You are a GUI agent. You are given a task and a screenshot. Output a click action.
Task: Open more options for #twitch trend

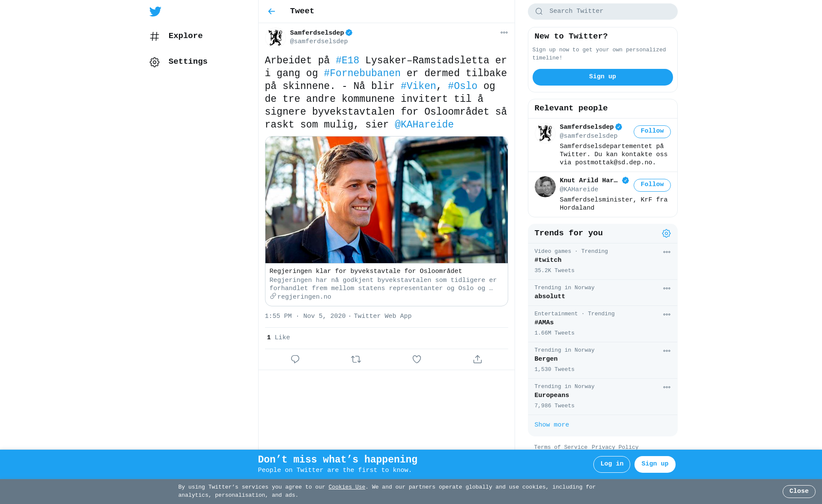(x=667, y=252)
